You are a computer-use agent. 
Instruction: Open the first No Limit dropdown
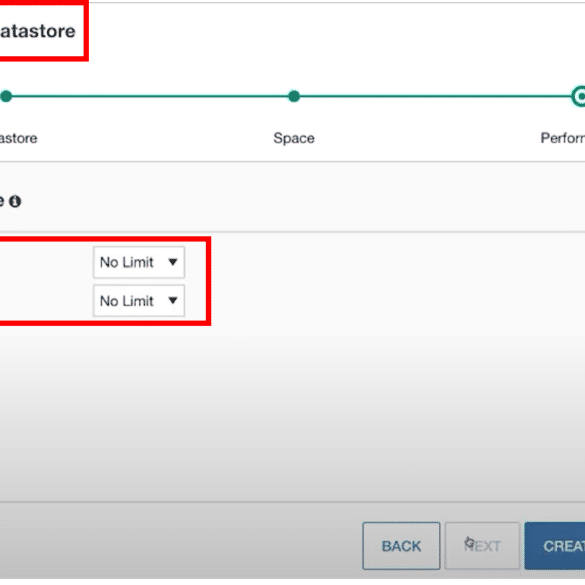[139, 262]
